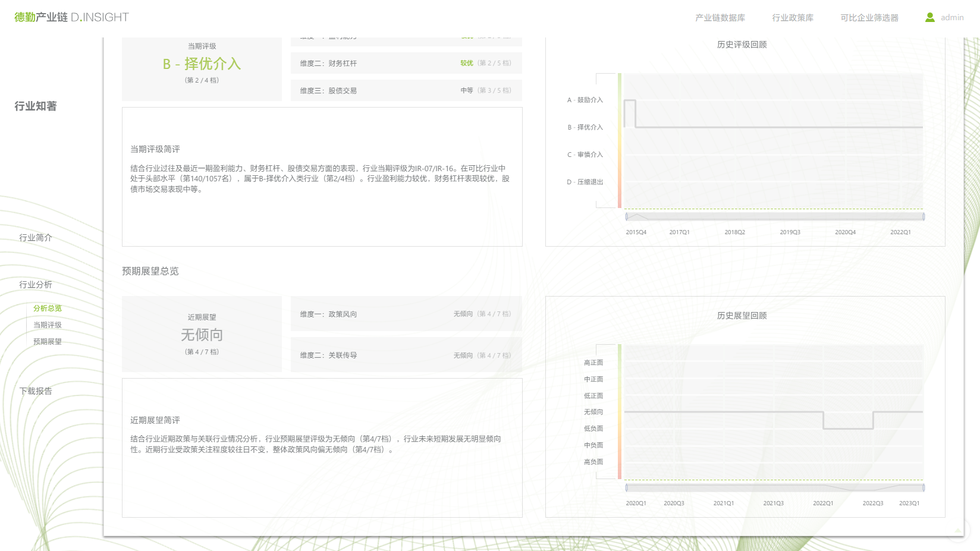The image size is (980, 551).
Task: Click the 行业知著 sidebar heading
Action: coord(36,106)
